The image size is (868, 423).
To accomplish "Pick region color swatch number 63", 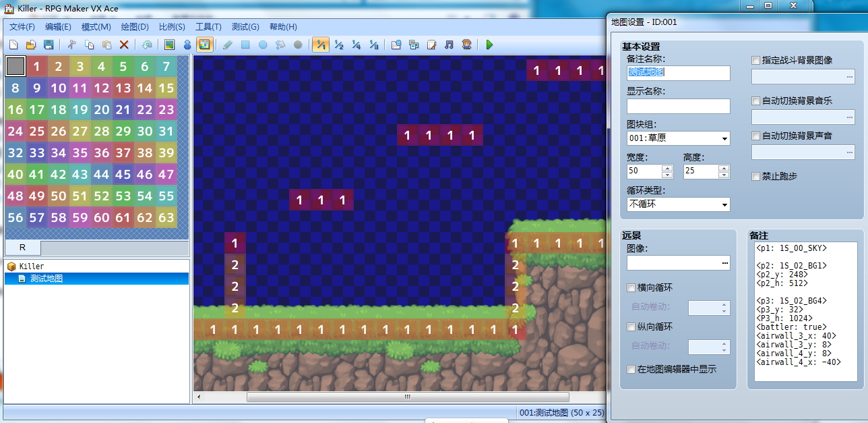I will tap(166, 218).
